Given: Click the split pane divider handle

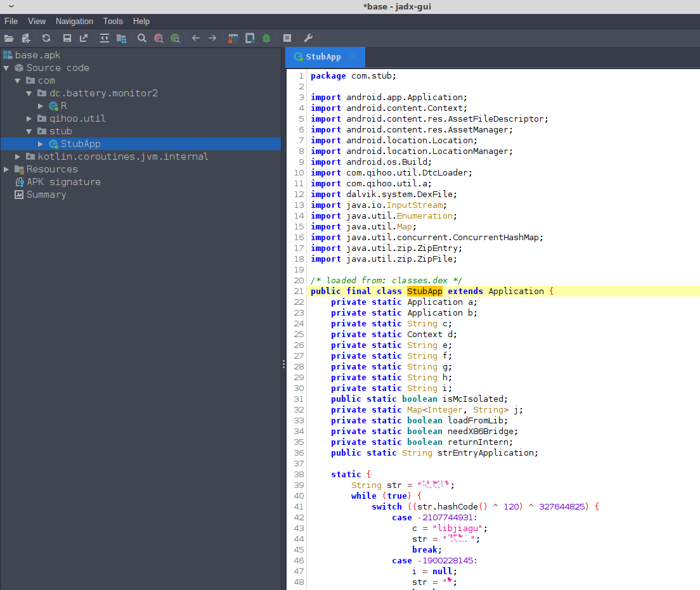Looking at the screenshot, I should [283, 364].
